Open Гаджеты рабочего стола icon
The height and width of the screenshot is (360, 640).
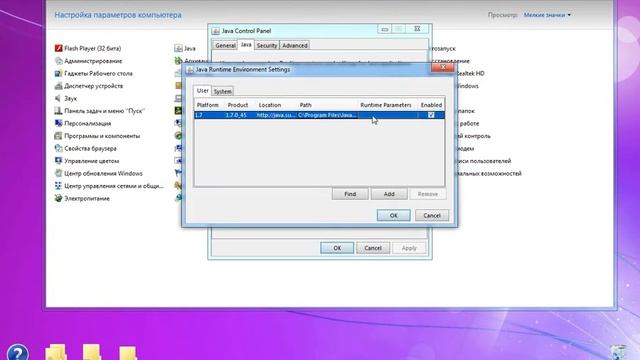click(x=58, y=73)
